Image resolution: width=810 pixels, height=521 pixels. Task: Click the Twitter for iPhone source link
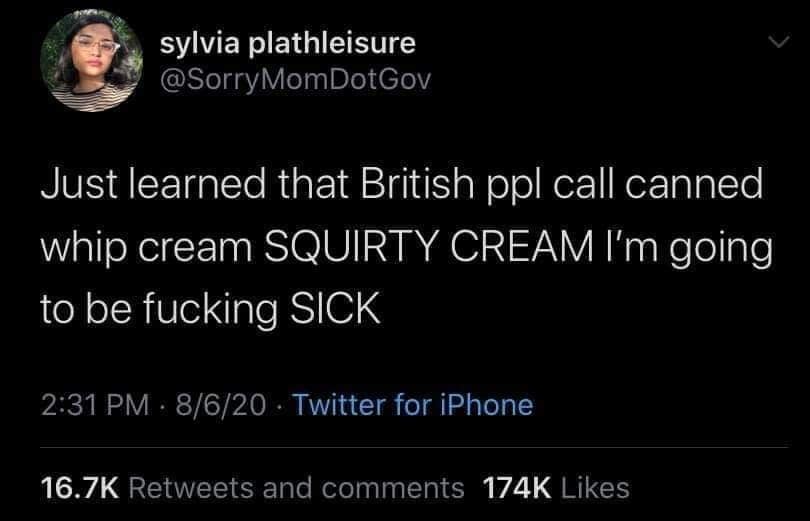tap(413, 404)
